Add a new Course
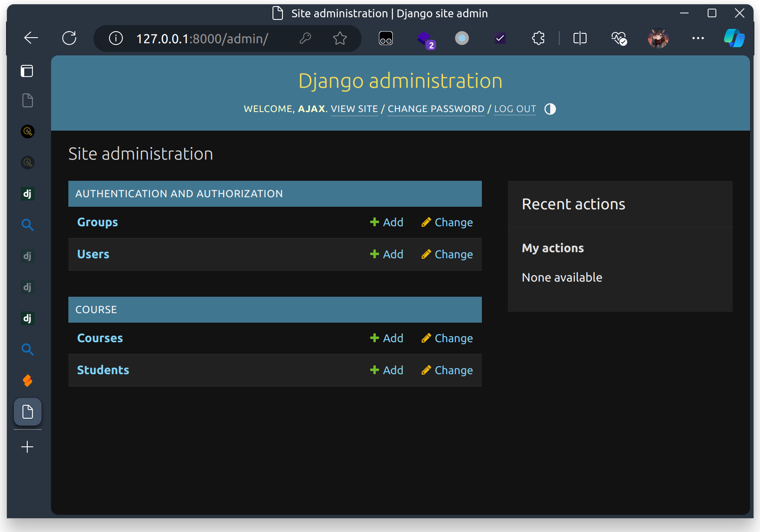The image size is (760, 532). click(387, 338)
